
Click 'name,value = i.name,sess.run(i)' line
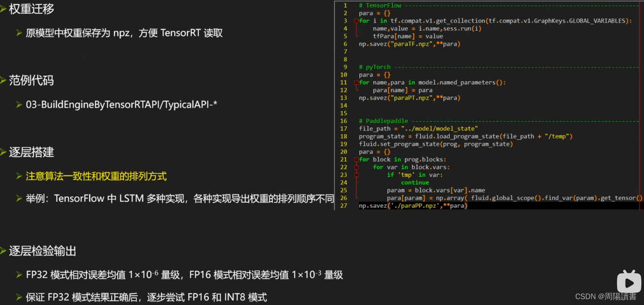(x=427, y=28)
